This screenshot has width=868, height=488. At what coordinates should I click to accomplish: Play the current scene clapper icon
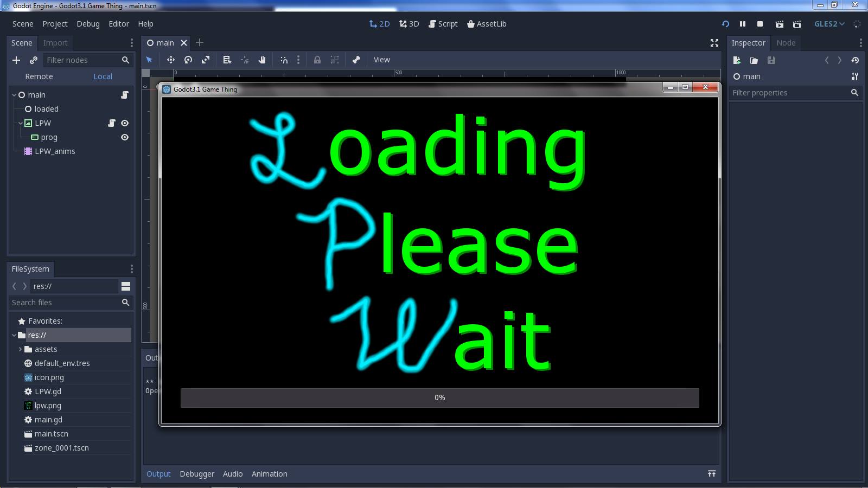pos(780,24)
